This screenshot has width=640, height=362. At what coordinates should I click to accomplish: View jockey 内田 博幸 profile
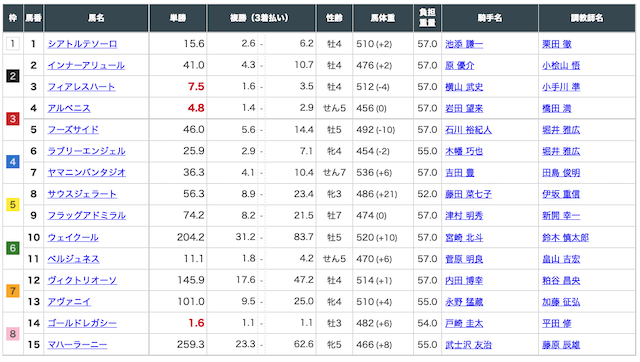(x=464, y=280)
